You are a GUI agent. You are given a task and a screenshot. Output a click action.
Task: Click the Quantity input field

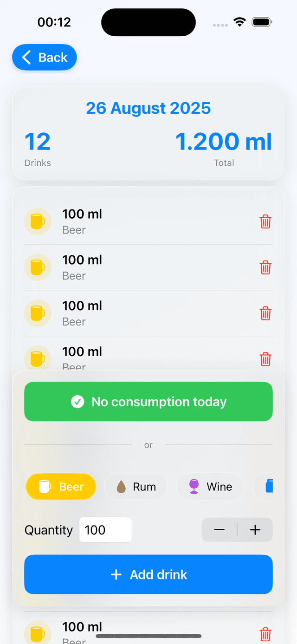(x=105, y=530)
